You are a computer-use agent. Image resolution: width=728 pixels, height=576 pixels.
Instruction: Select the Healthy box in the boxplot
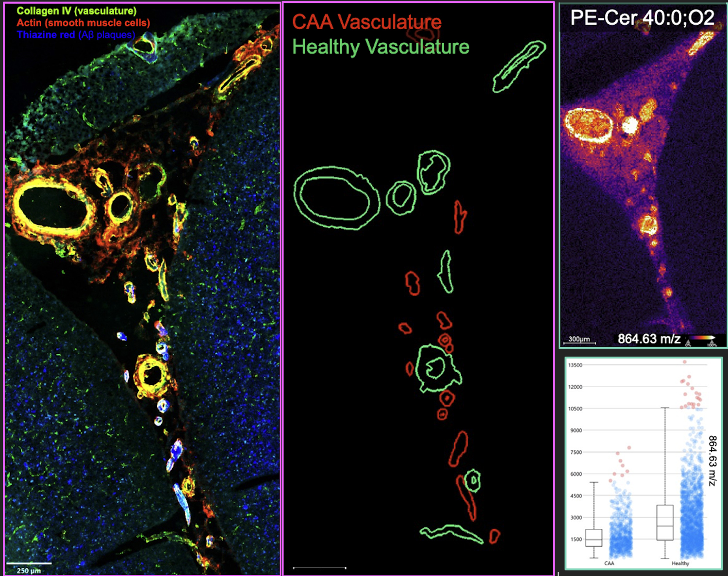[x=664, y=523]
